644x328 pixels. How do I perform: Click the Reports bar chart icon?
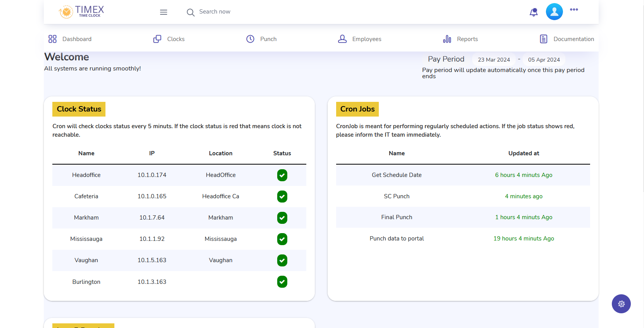447,39
